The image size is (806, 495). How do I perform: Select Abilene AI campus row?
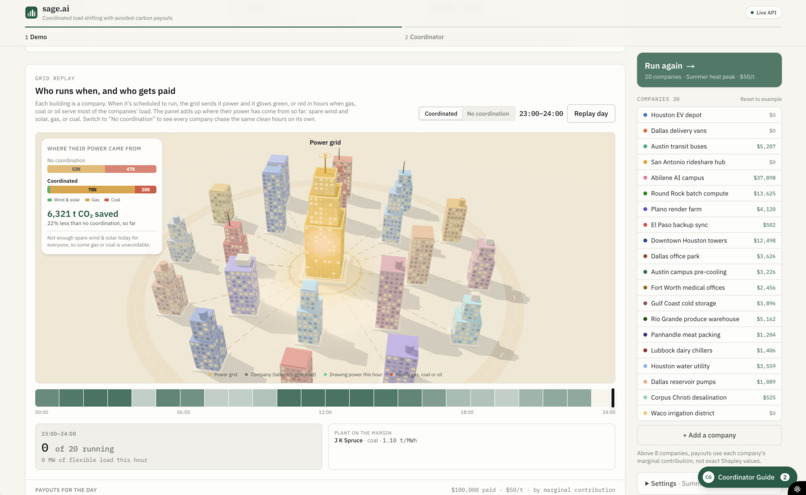[709, 178]
